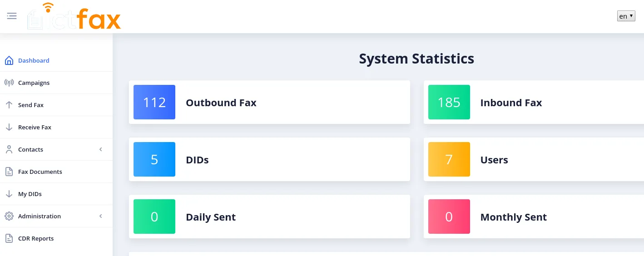This screenshot has height=256, width=644.
Task: Click the CDR Reports document icon
Action: coord(9,238)
